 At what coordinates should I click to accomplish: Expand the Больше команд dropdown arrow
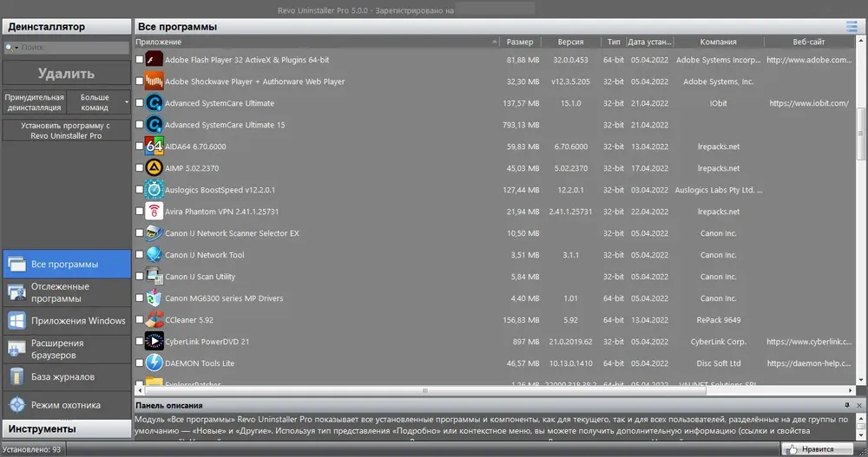(x=127, y=101)
